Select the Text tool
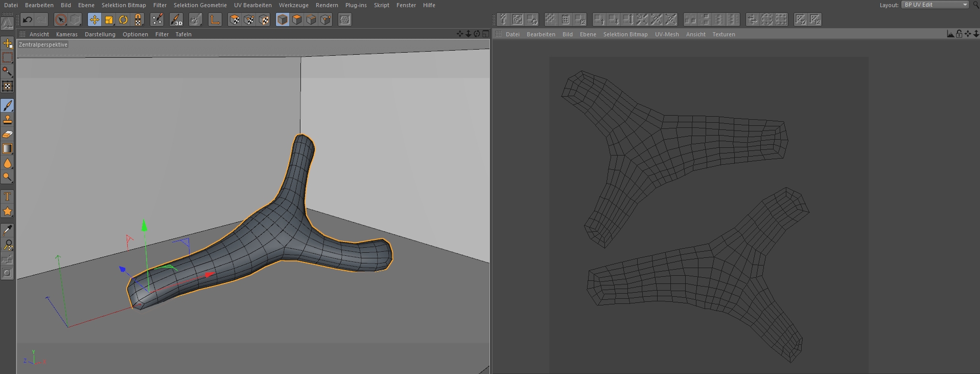This screenshot has height=374, width=980. (x=8, y=197)
